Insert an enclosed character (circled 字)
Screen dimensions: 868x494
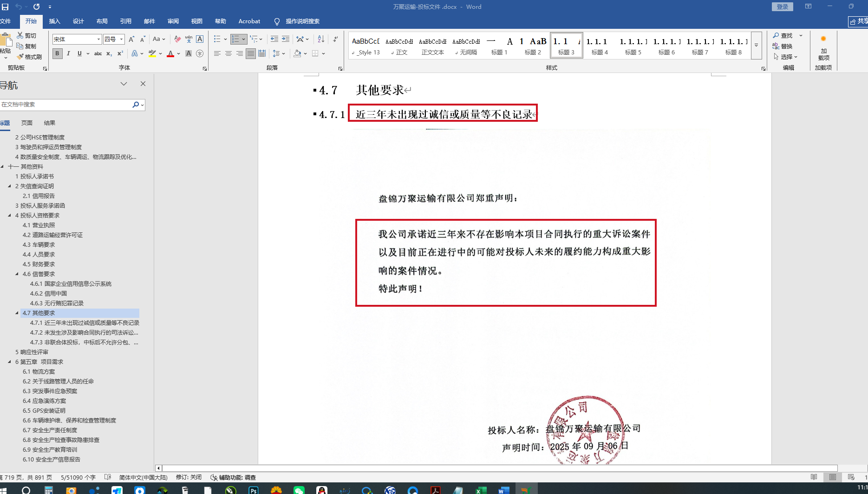click(200, 54)
